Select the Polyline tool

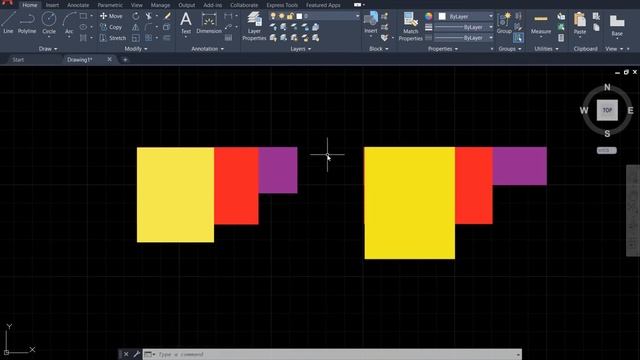[x=27, y=23]
